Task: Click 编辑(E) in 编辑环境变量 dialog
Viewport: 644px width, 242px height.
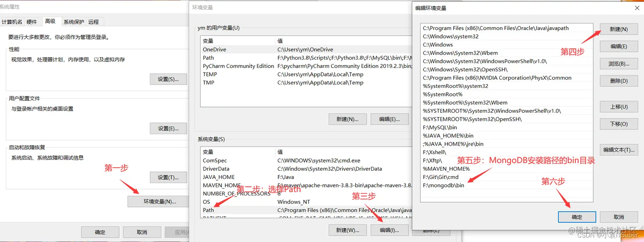Action: coord(619,47)
